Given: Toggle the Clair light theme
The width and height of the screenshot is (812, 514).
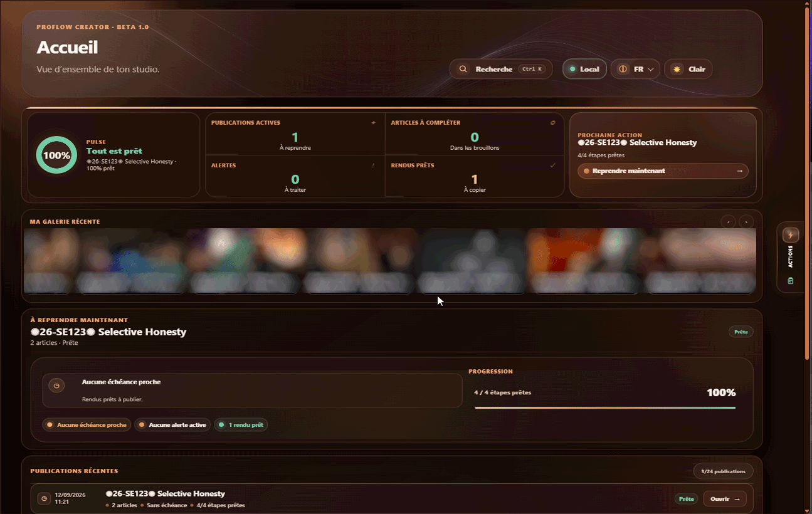Looking at the screenshot, I should click(688, 69).
